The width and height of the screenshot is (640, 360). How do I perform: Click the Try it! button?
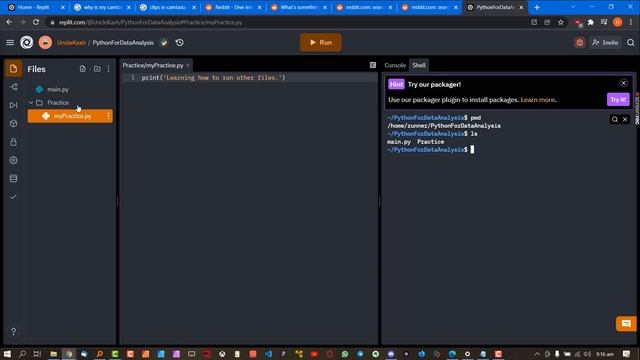[618, 100]
